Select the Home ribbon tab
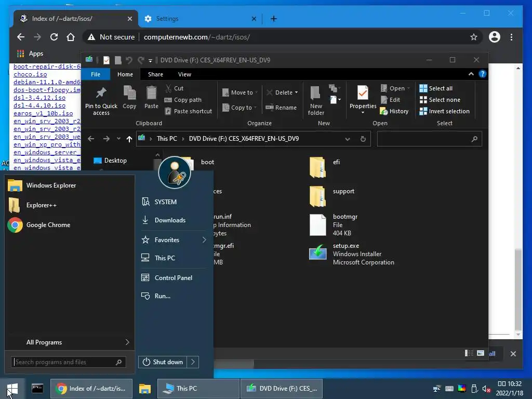 coord(125,74)
